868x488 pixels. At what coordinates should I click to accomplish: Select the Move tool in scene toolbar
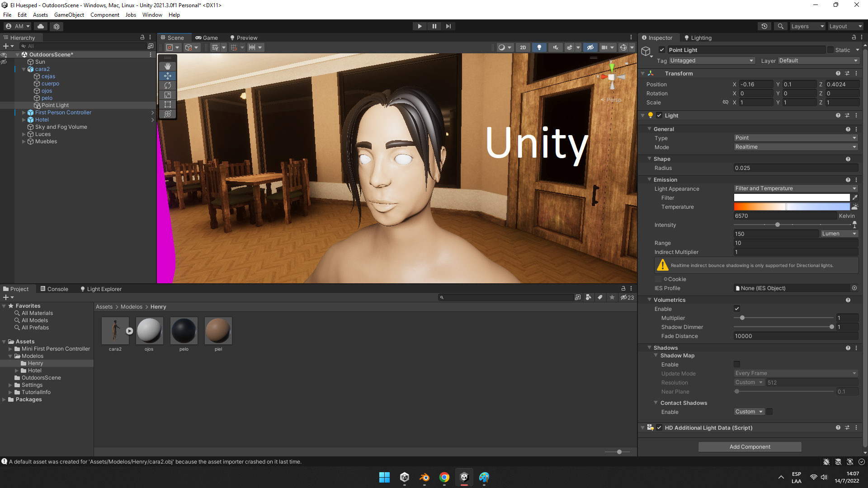pos(168,76)
